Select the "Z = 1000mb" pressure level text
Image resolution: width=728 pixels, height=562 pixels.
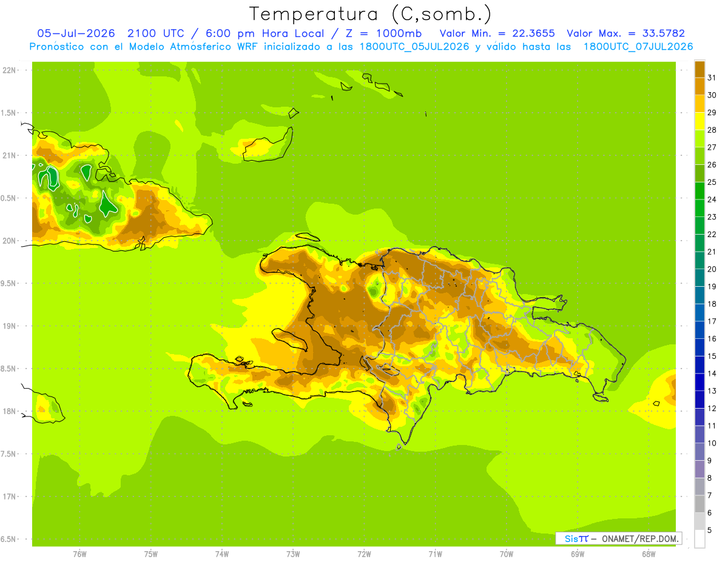point(383,33)
